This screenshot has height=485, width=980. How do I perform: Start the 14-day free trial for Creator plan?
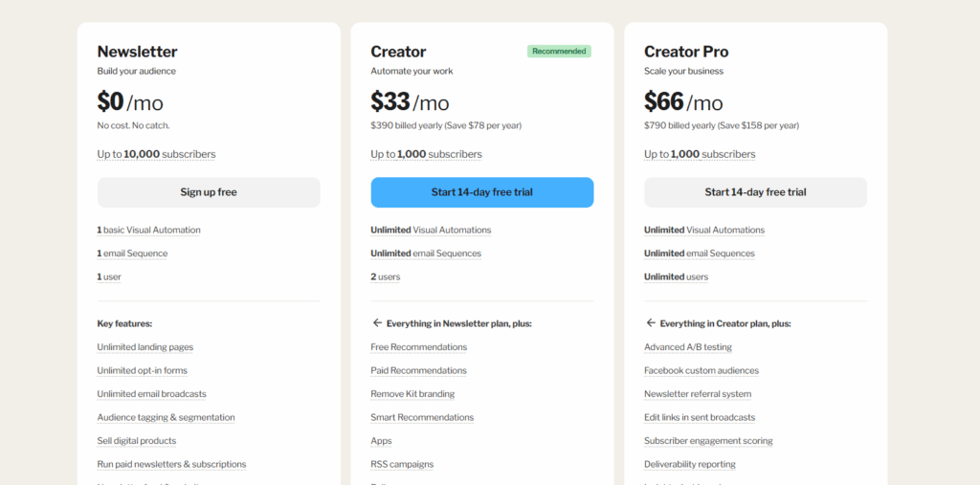coord(481,192)
